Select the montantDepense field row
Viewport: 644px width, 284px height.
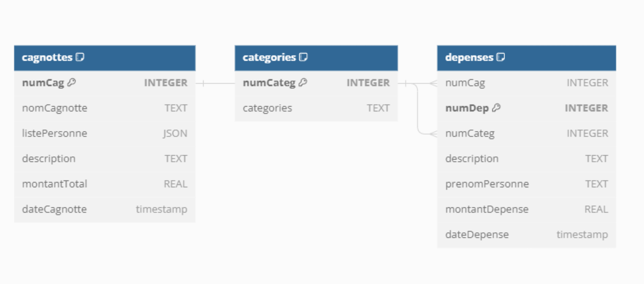526,209
